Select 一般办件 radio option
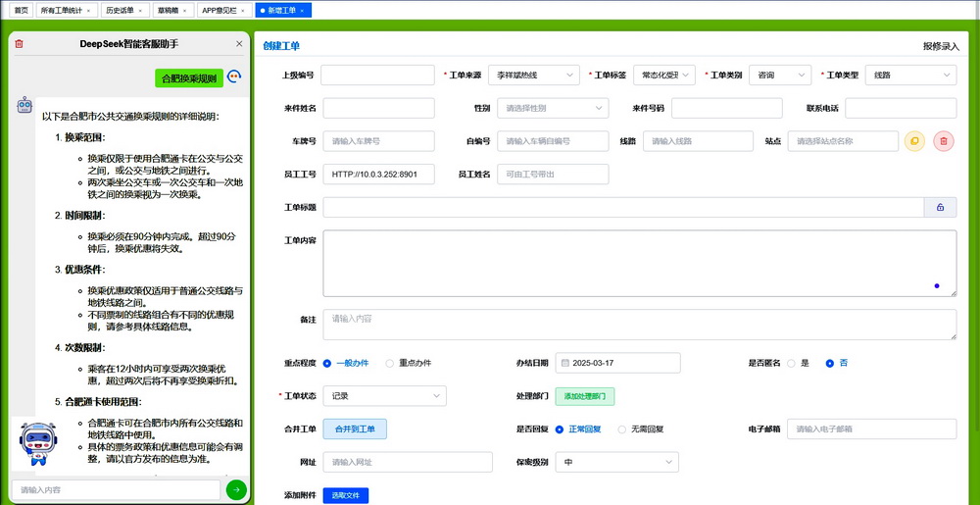Screen dimensions: 980x505 [346, 363]
